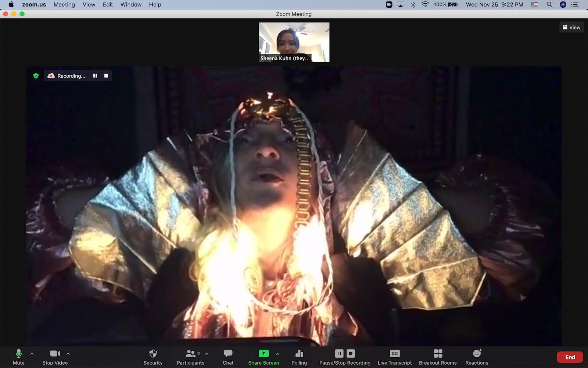This screenshot has height=368, width=588.
Task: Click the Recording... cloud indicator
Action: click(66, 76)
